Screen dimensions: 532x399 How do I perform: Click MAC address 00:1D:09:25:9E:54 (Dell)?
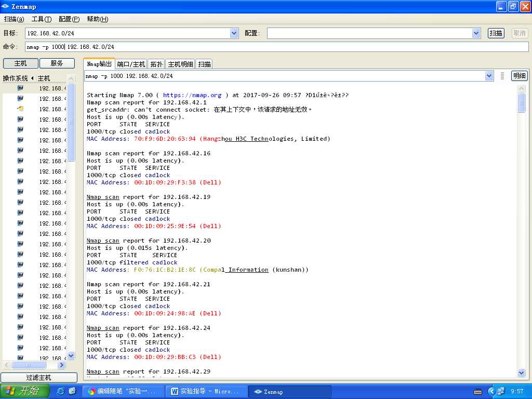click(x=154, y=227)
